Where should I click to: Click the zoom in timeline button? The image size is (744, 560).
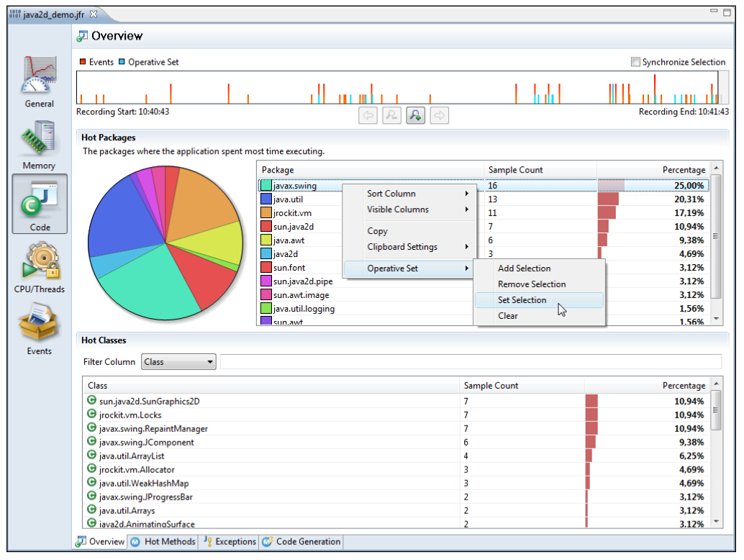tap(415, 115)
